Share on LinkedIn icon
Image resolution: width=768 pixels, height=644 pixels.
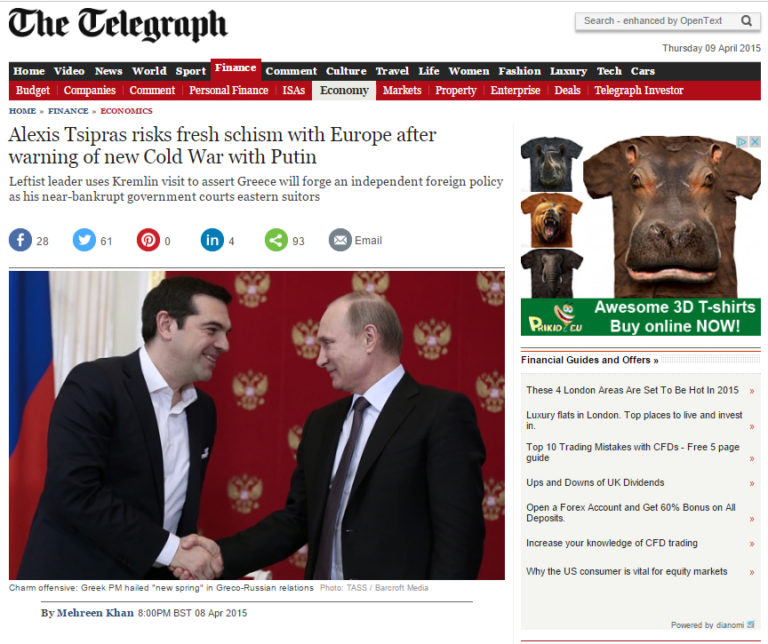pos(212,240)
